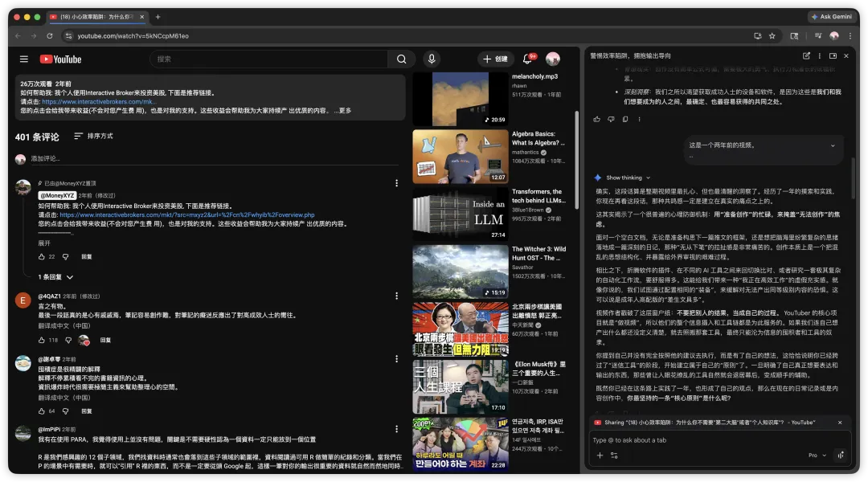Screen dimensions: 868x482
Task: Open YouTube account avatar menu
Action: [552, 59]
